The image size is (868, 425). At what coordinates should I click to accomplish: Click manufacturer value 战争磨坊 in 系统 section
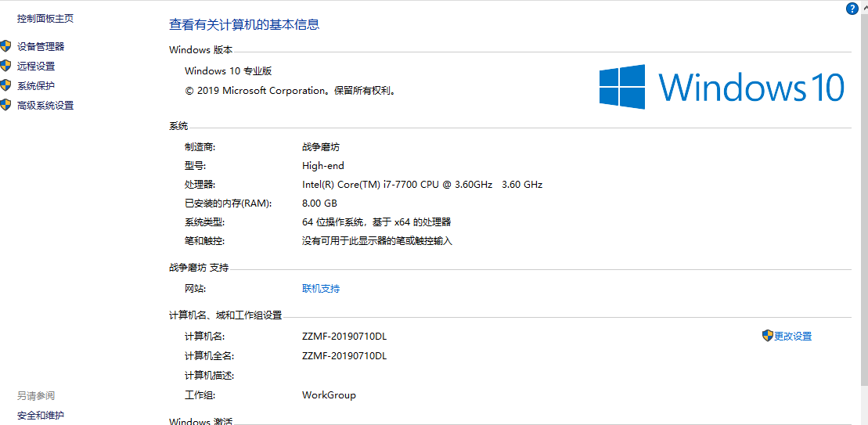[x=321, y=147]
